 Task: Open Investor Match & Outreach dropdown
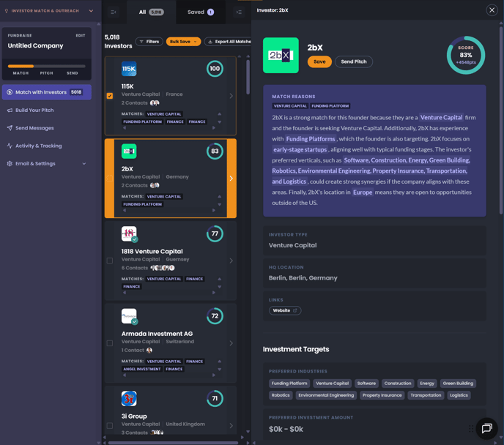click(x=48, y=11)
